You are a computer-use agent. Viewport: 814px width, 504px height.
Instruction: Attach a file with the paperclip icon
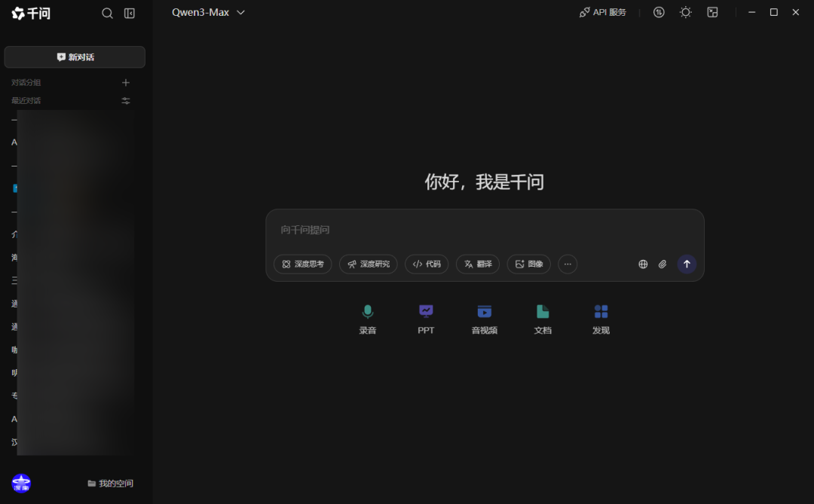point(663,264)
